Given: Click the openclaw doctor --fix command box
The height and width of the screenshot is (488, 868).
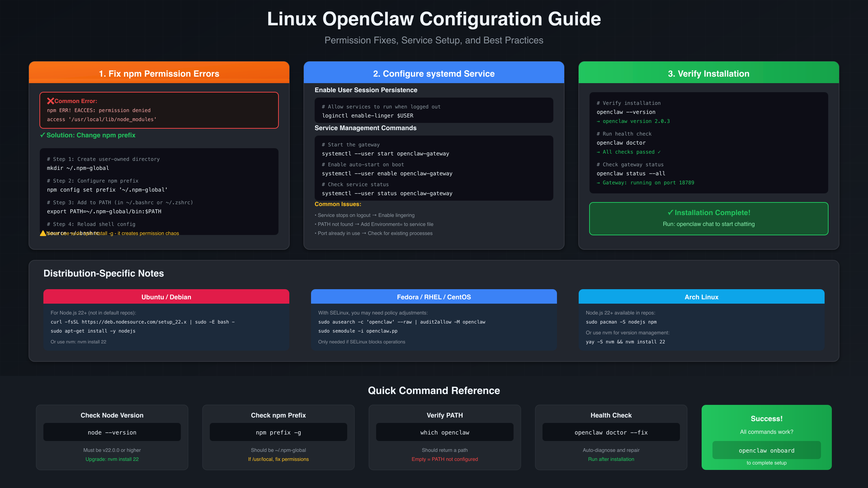Looking at the screenshot, I should (x=611, y=432).
